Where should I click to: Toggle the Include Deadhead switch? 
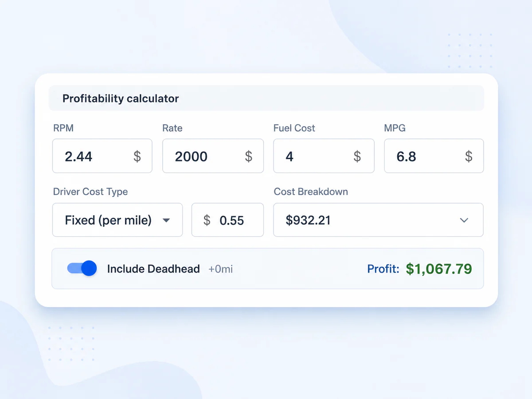coord(82,268)
